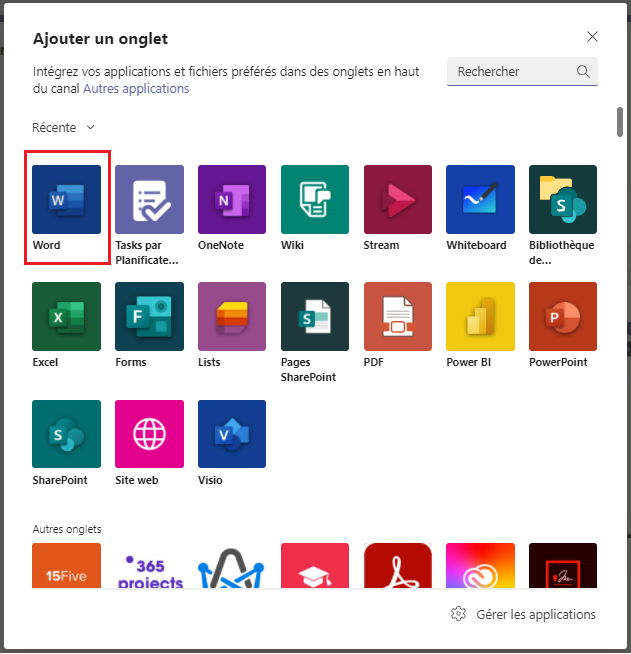
Task: Open the Wiki app tile
Action: click(x=315, y=199)
